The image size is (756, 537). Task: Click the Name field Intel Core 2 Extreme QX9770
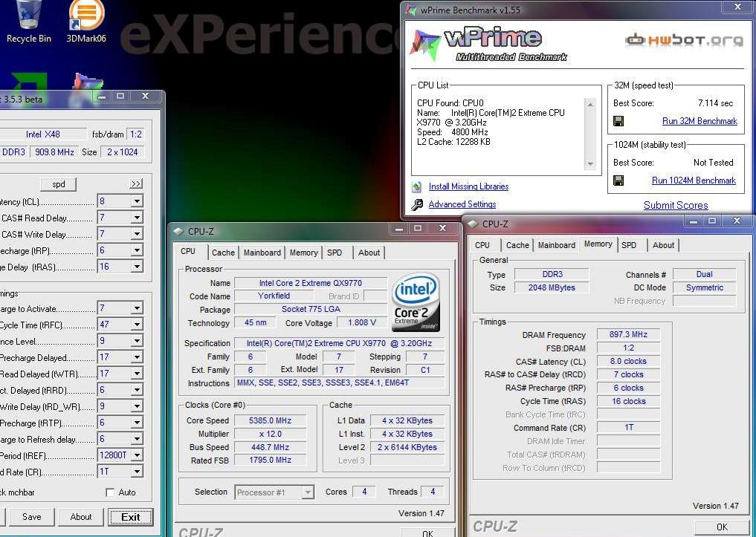311,283
